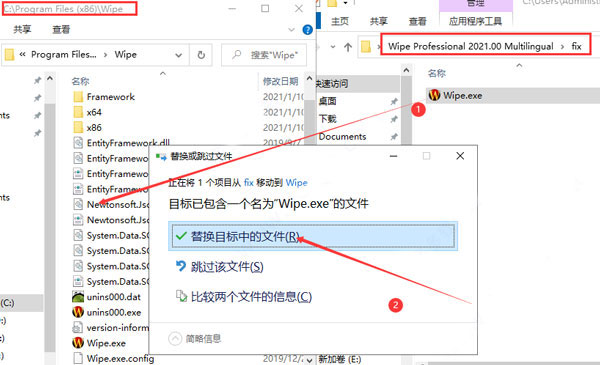
Task: Open the help icon in Wipe window
Action: [307, 29]
